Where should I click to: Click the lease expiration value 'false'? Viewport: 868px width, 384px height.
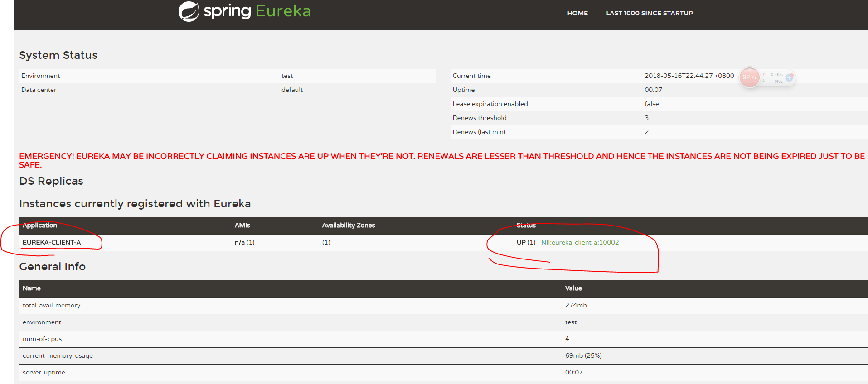pos(652,104)
